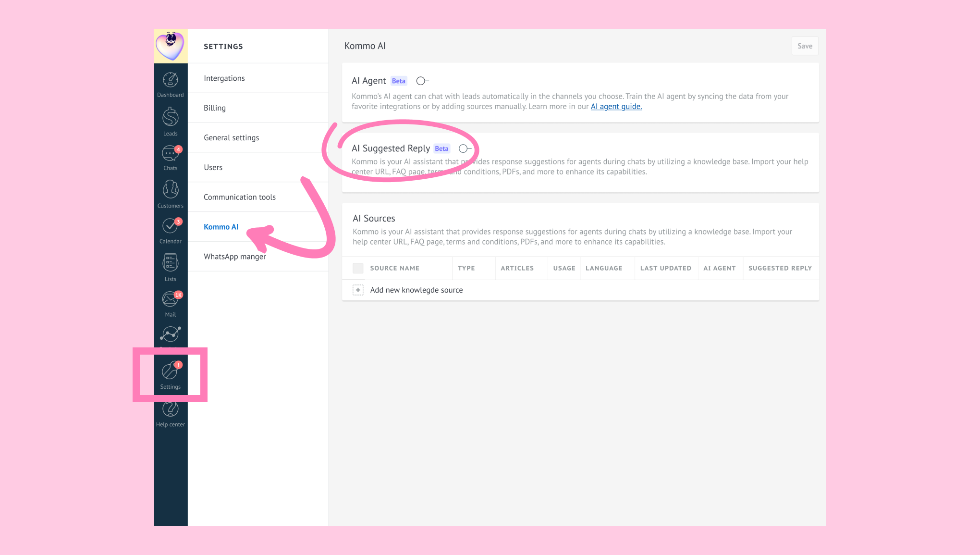Open the Help center icon
The image size is (980, 555).
171,408
